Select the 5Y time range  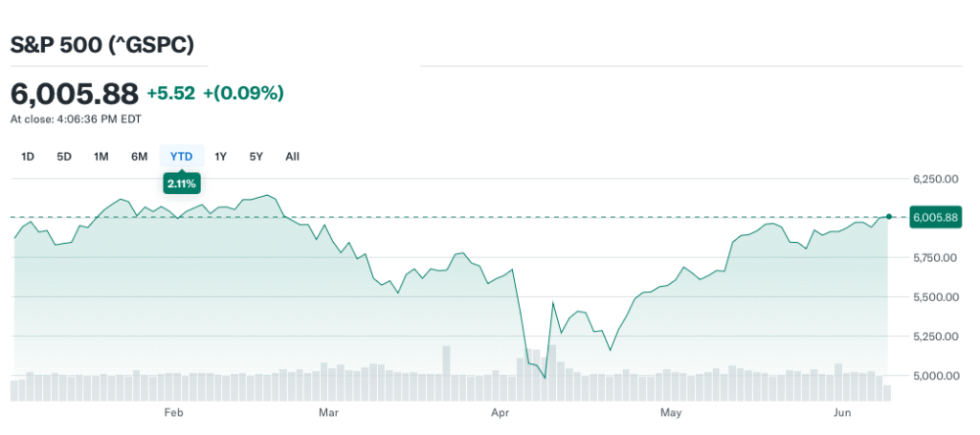pos(256,156)
